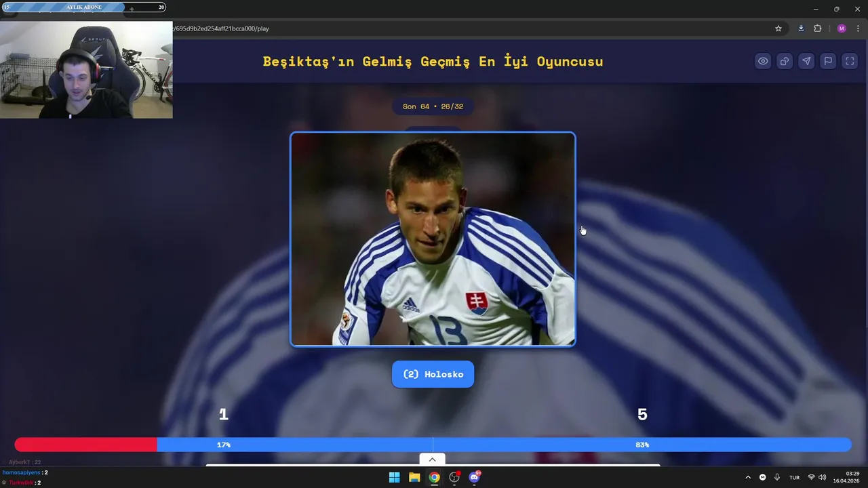The height and width of the screenshot is (488, 868).
Task: Click the red 17% portion of vote bar
Action: pyautogui.click(x=85, y=445)
